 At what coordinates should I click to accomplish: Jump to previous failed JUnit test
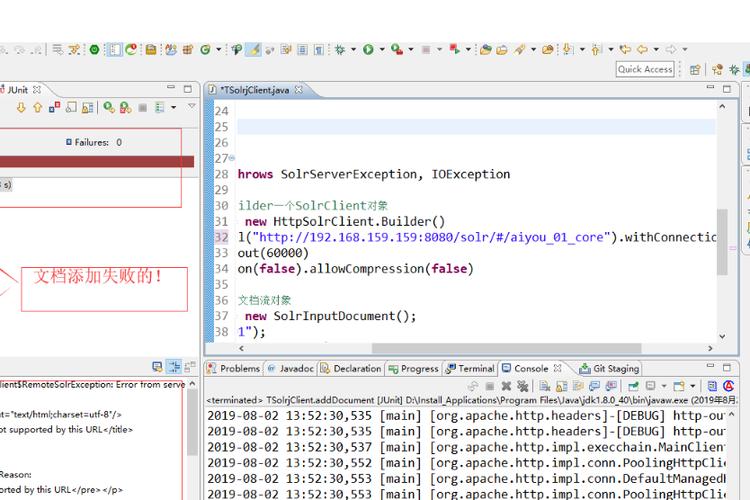click(38, 107)
